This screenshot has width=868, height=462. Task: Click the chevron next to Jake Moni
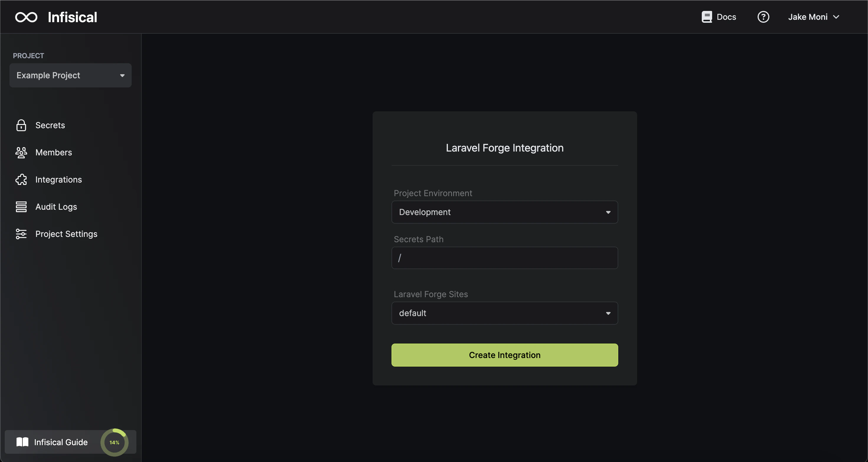tap(836, 17)
